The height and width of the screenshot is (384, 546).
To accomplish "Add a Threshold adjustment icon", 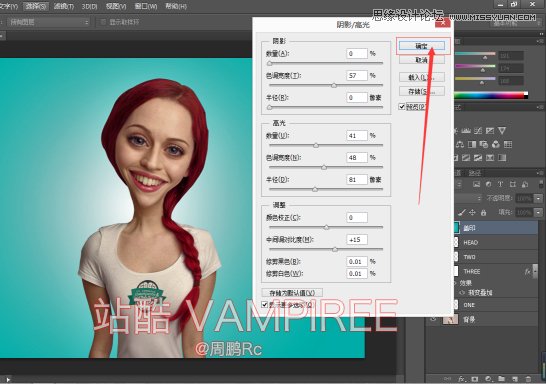I will pyautogui.click(x=478, y=158).
